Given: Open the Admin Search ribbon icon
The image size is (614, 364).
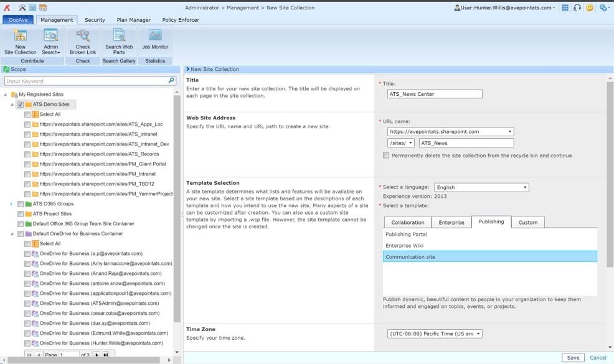Looking at the screenshot, I should click(51, 35).
